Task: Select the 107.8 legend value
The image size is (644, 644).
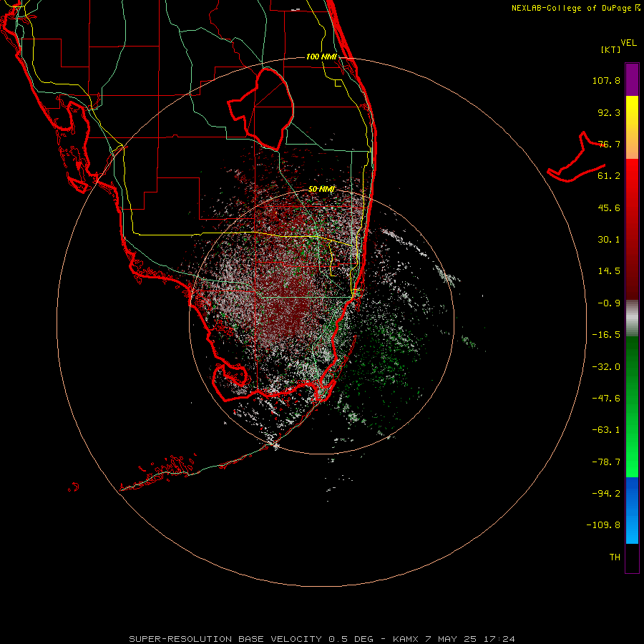Action: click(606, 80)
